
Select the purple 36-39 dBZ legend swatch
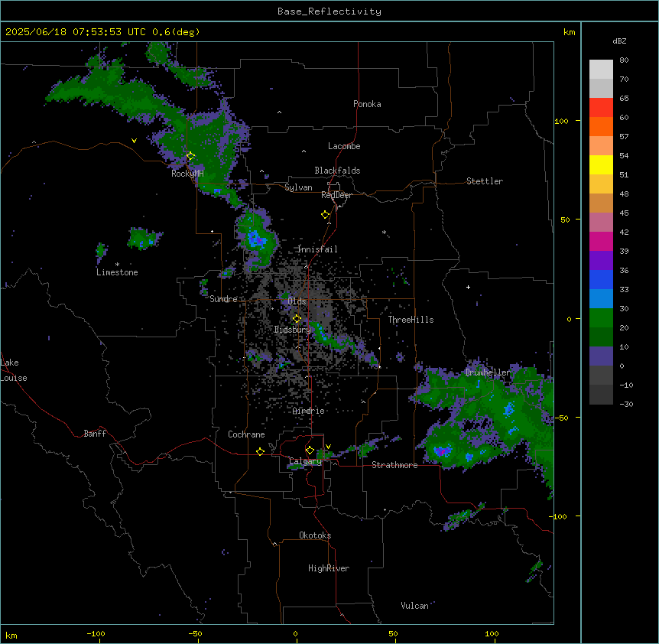click(601, 261)
